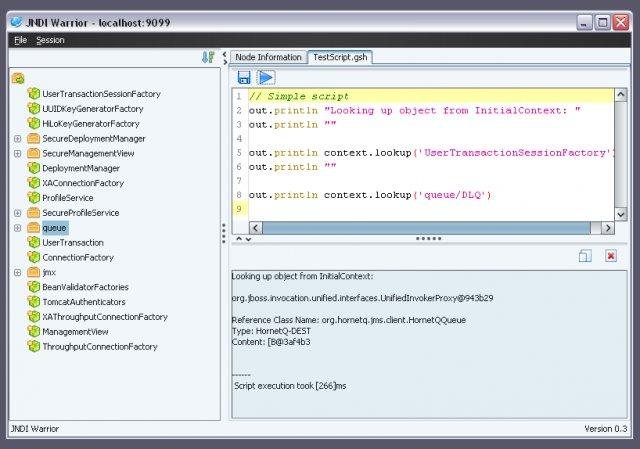Select the ManagementView tree label
This screenshot has height=449, width=640.
[x=76, y=332]
